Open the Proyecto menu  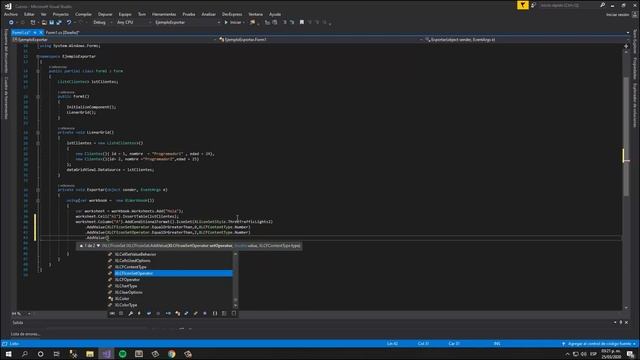point(61,14)
